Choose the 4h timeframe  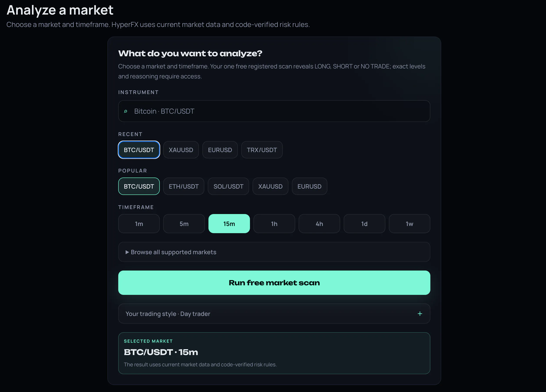pos(319,224)
